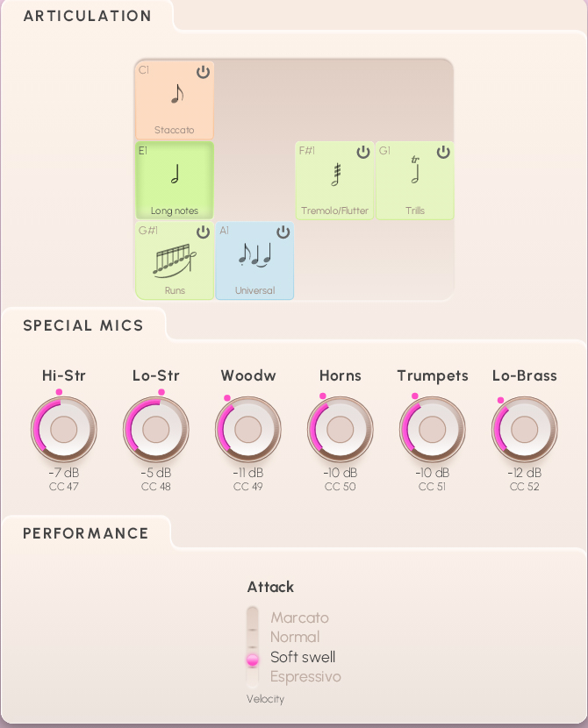Set Attack to Marcato
The height and width of the screenshot is (728, 588).
298,617
